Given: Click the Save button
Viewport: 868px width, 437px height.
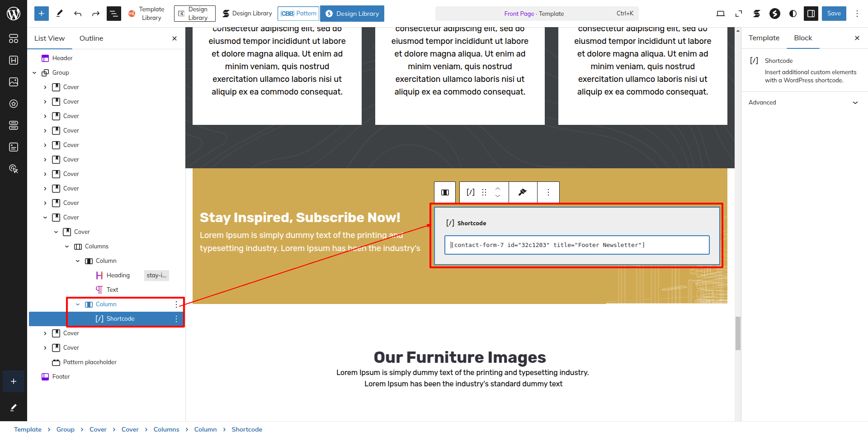Looking at the screenshot, I should tap(834, 14).
